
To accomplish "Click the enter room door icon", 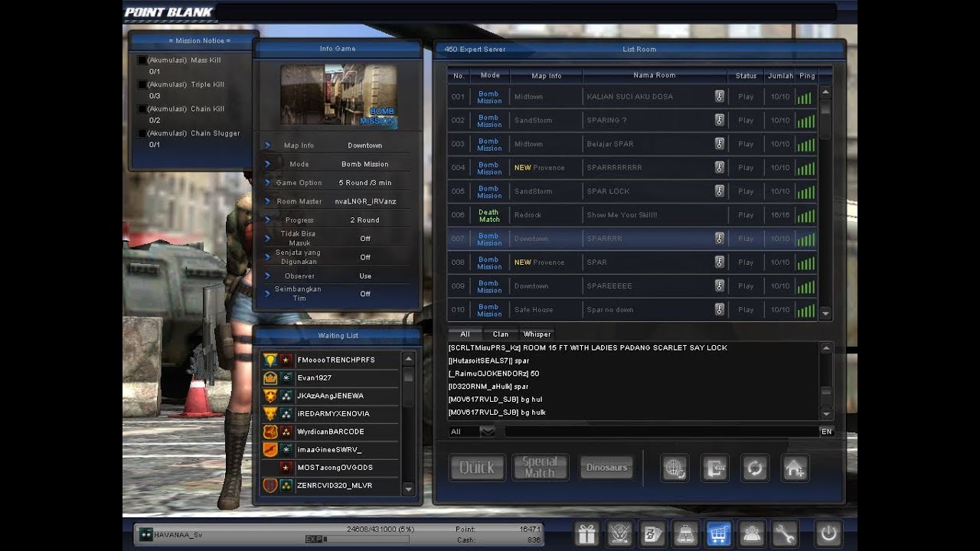I will click(715, 468).
